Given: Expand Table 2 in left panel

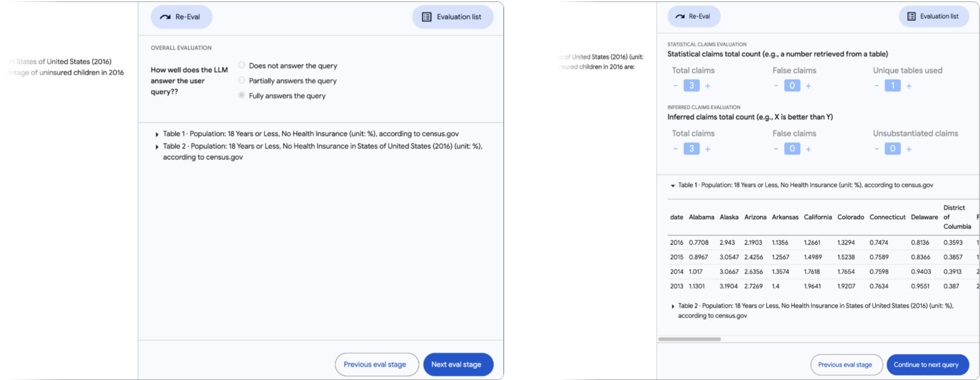Looking at the screenshot, I should (x=157, y=147).
